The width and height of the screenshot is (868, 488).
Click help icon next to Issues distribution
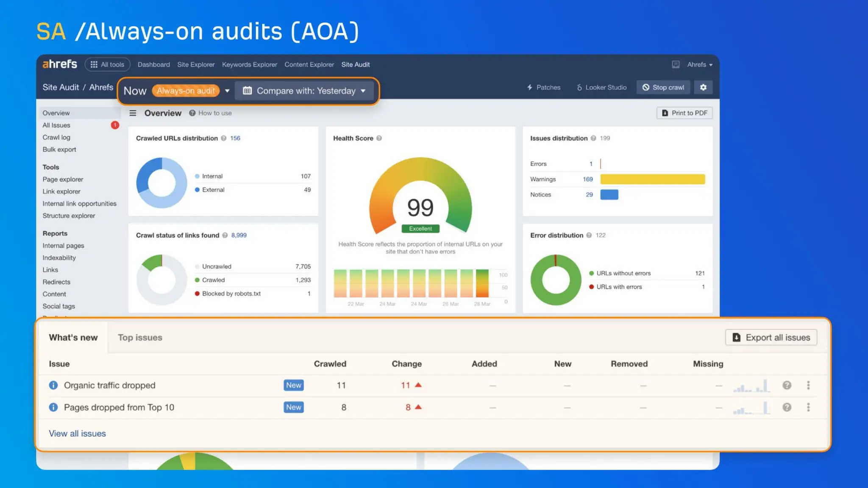(x=593, y=138)
